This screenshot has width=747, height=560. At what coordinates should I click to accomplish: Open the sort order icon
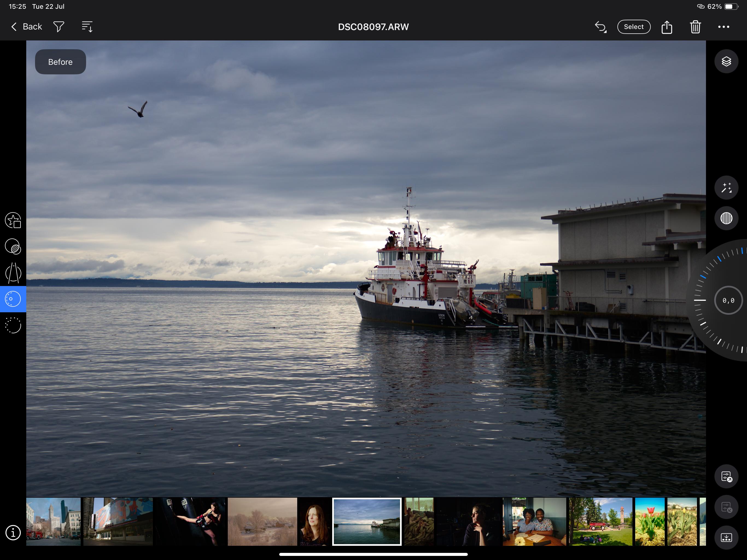(x=87, y=27)
